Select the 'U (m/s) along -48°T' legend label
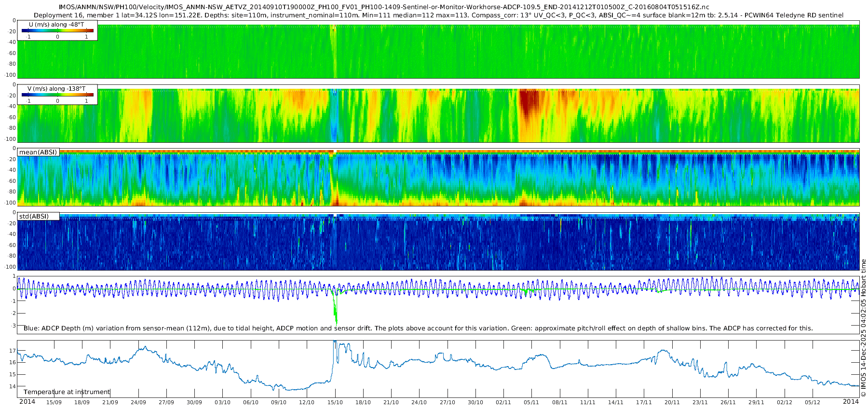 point(56,25)
